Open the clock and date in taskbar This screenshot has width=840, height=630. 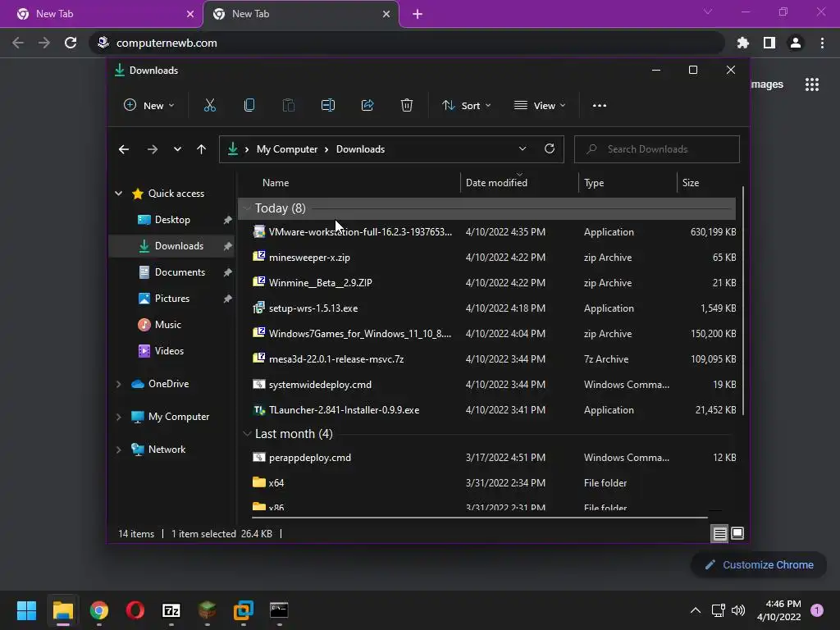[779, 610]
